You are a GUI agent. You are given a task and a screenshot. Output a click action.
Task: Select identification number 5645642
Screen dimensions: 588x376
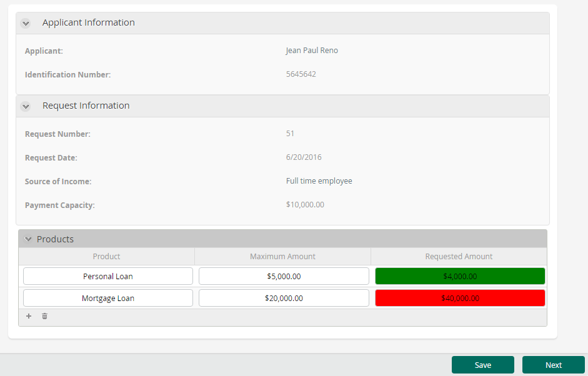301,74
